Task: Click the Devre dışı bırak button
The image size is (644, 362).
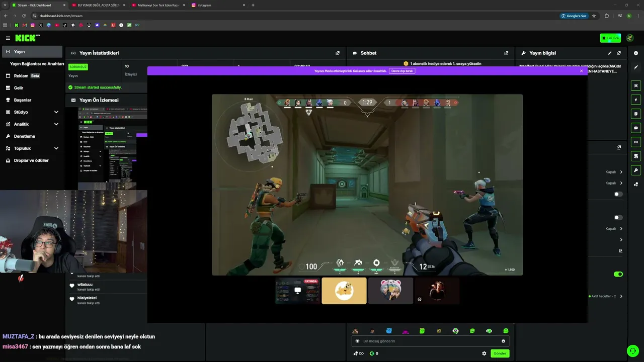Action: point(402,71)
